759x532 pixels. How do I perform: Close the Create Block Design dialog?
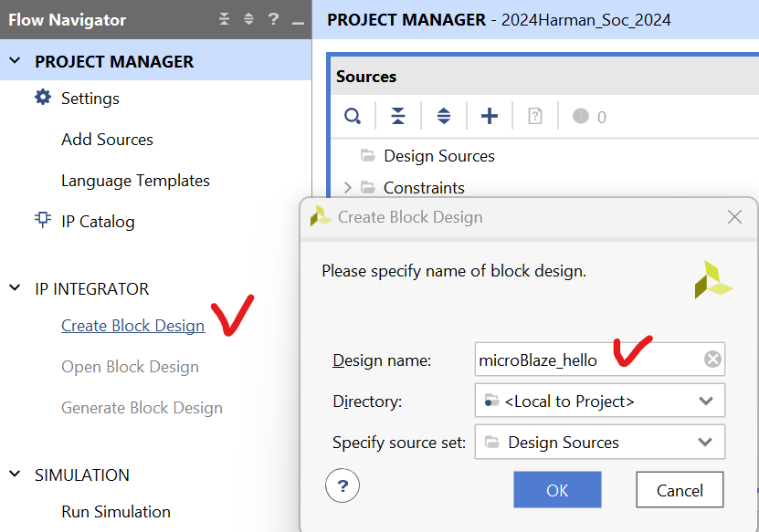734,216
